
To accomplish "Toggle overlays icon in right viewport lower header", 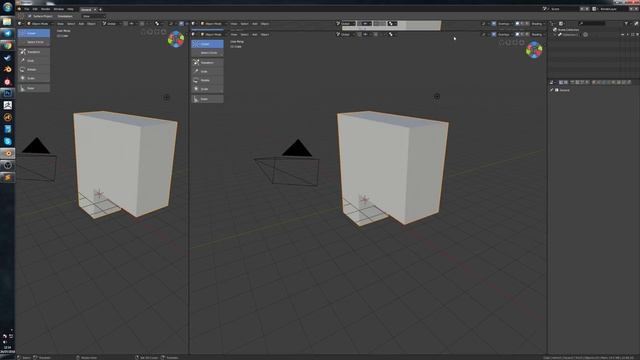I will point(493,34).
